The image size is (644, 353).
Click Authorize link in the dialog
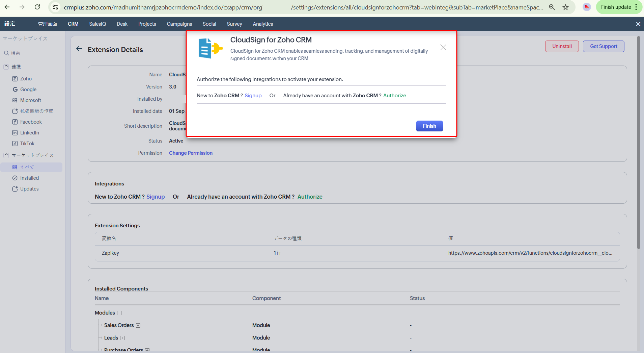[x=394, y=96]
